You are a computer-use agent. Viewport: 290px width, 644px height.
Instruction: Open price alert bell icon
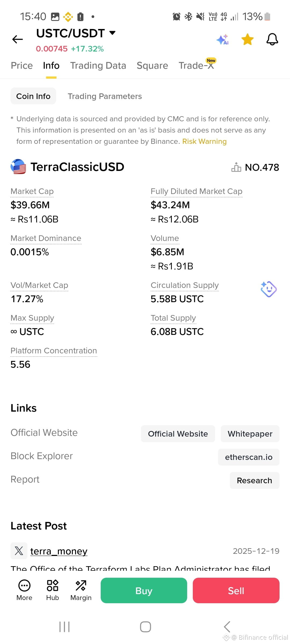tap(272, 39)
